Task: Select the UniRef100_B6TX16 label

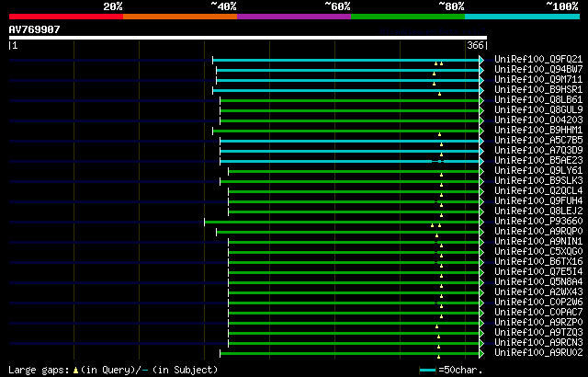Action: [538, 261]
